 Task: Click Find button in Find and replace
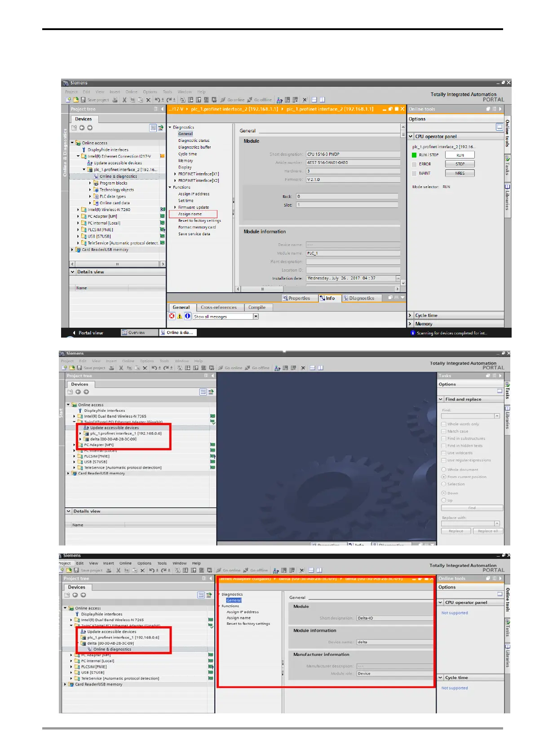point(472,508)
